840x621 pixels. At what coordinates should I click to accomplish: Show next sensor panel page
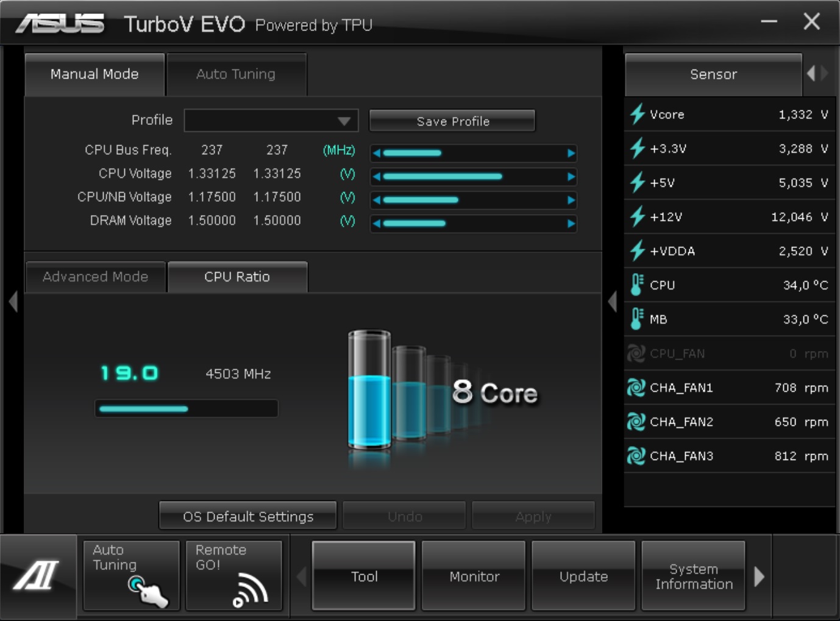825,74
